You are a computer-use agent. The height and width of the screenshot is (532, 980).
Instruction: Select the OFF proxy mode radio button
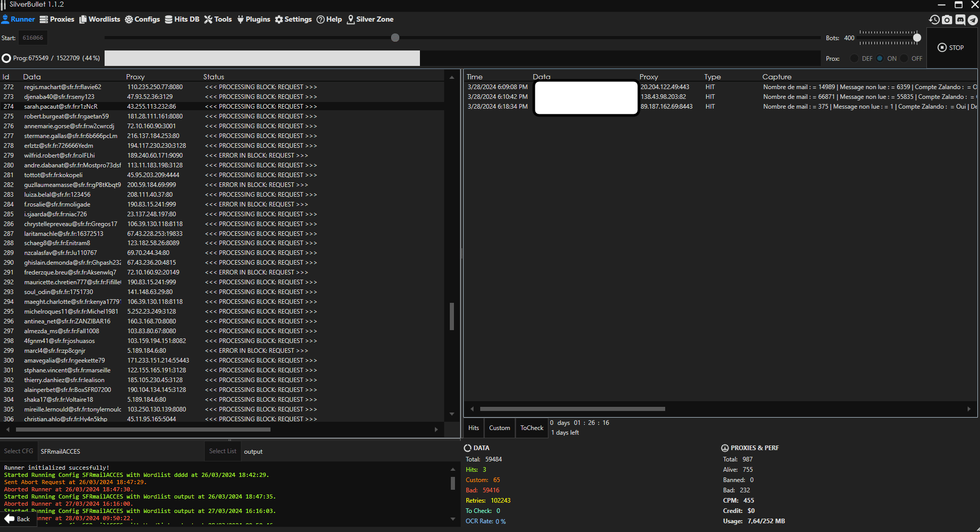coord(904,58)
